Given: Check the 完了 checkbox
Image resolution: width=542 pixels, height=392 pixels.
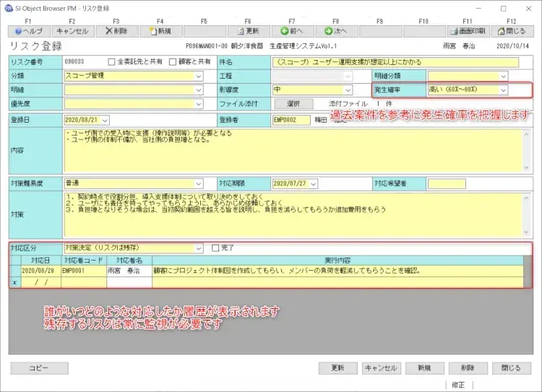Looking at the screenshot, I should (215, 248).
